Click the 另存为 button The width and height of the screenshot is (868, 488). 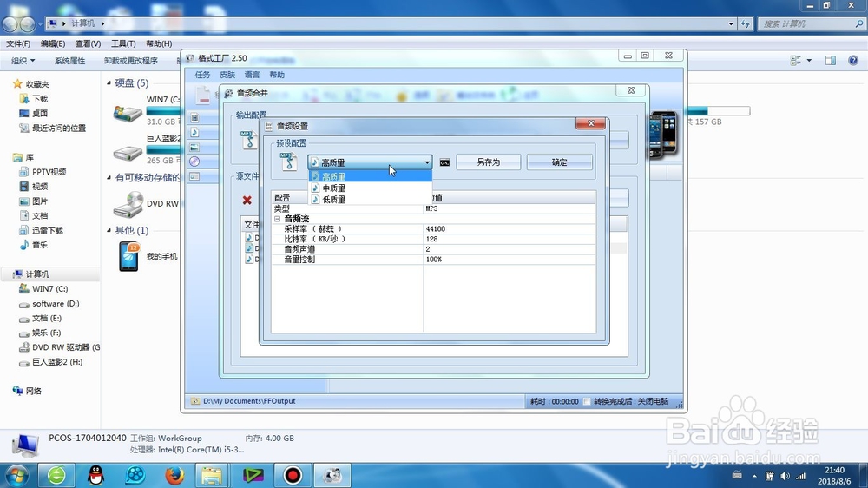point(488,162)
